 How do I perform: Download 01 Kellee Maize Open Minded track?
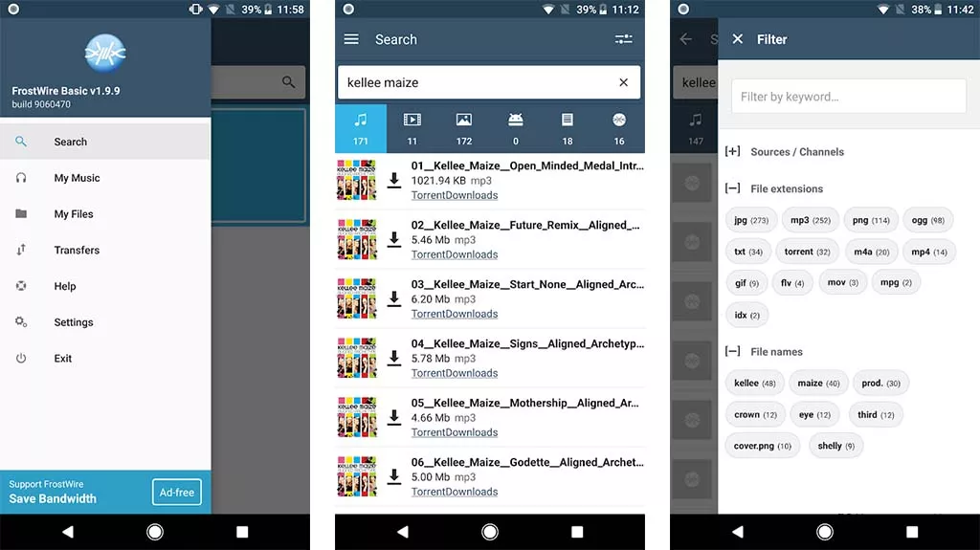[393, 181]
